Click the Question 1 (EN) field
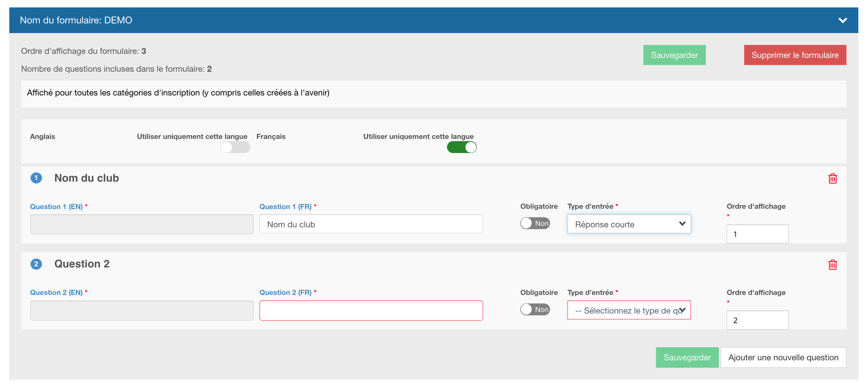Viewport: 868px width, 390px height. click(142, 224)
